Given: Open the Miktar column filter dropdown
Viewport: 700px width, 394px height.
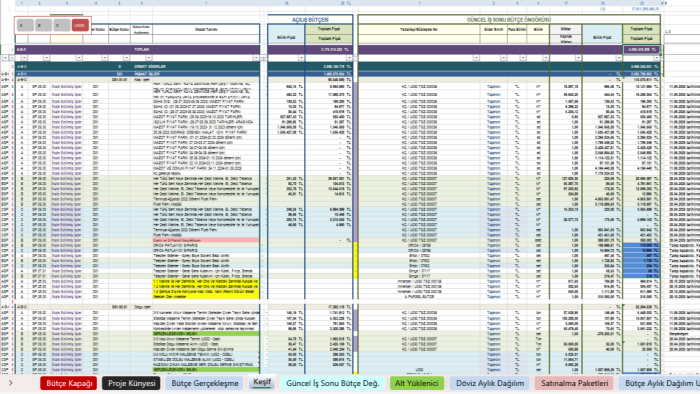Looking at the screenshot, I should 578,58.
